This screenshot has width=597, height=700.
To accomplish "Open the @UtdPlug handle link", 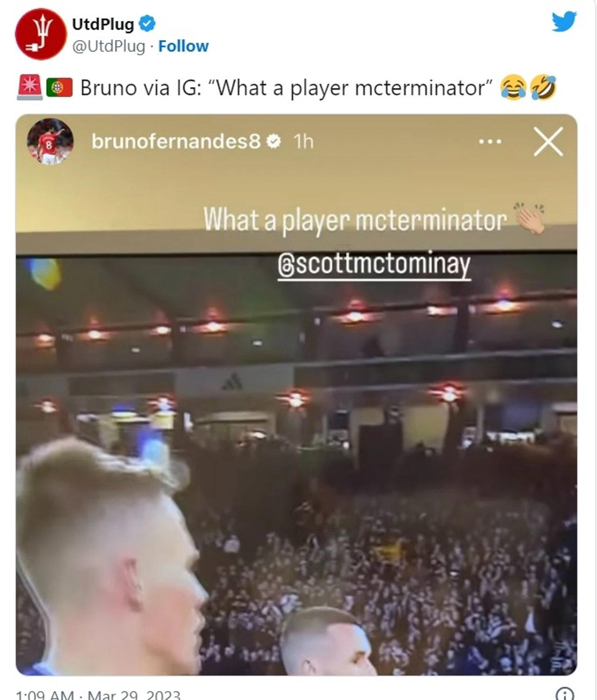I will click(x=108, y=46).
